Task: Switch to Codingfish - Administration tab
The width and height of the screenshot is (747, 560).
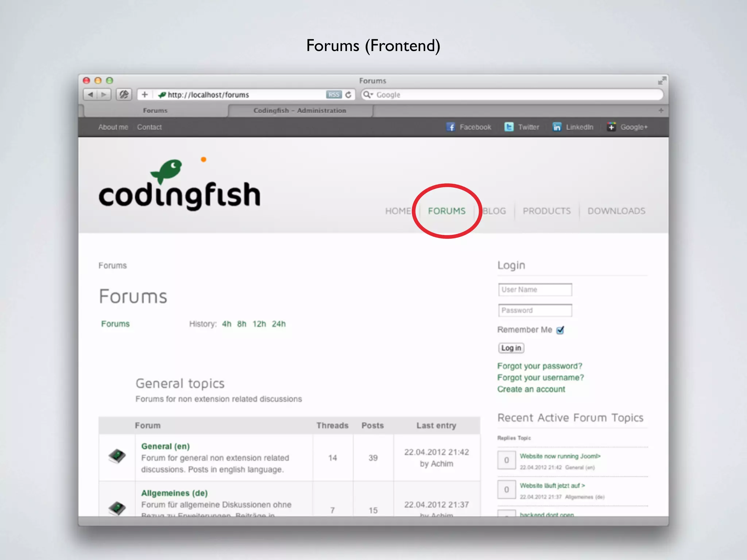Action: pyautogui.click(x=300, y=110)
